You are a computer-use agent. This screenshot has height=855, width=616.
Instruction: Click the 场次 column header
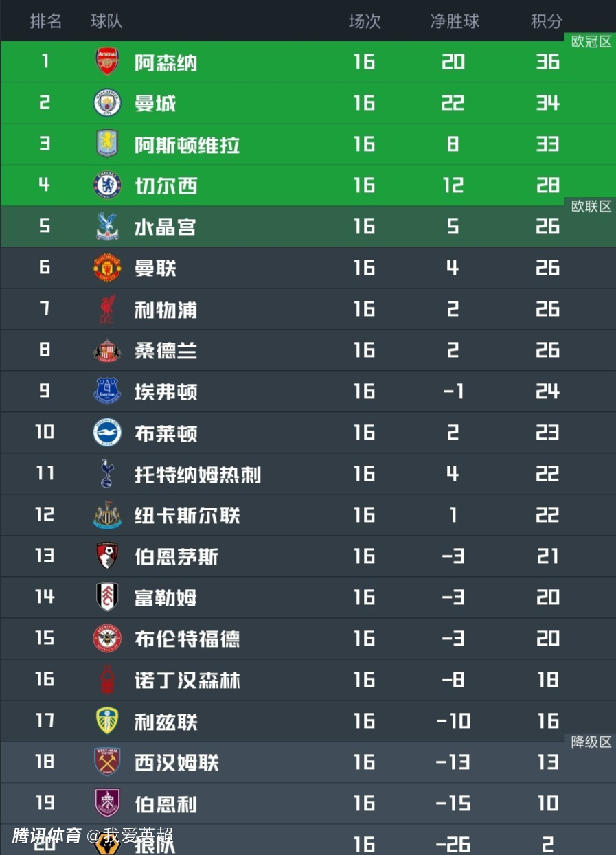point(365,21)
